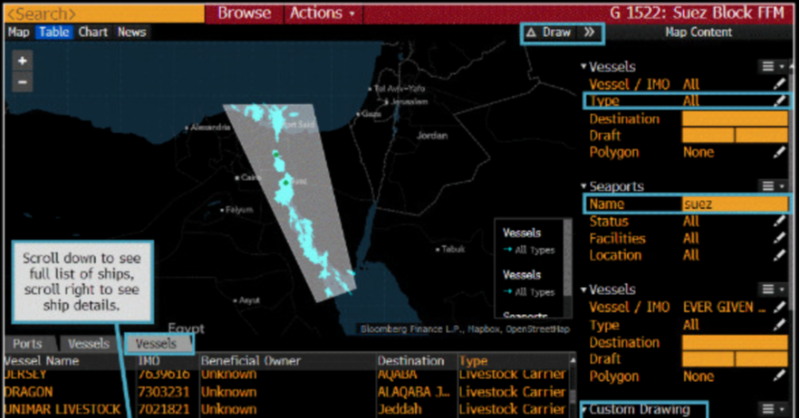Viewport: 800px width, 418px height.
Task: Open the Ports results tab
Action: click(x=28, y=344)
